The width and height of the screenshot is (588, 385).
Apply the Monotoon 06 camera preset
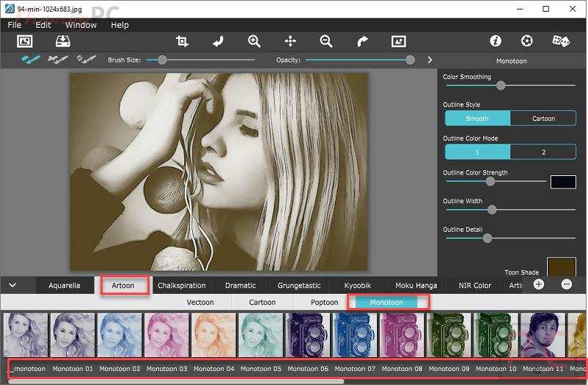point(308,335)
